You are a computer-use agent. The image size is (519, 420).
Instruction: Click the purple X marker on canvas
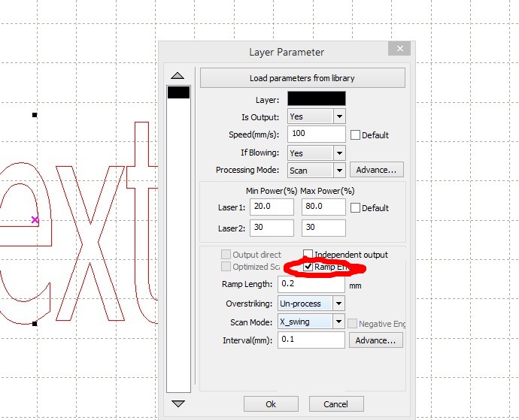tap(35, 219)
